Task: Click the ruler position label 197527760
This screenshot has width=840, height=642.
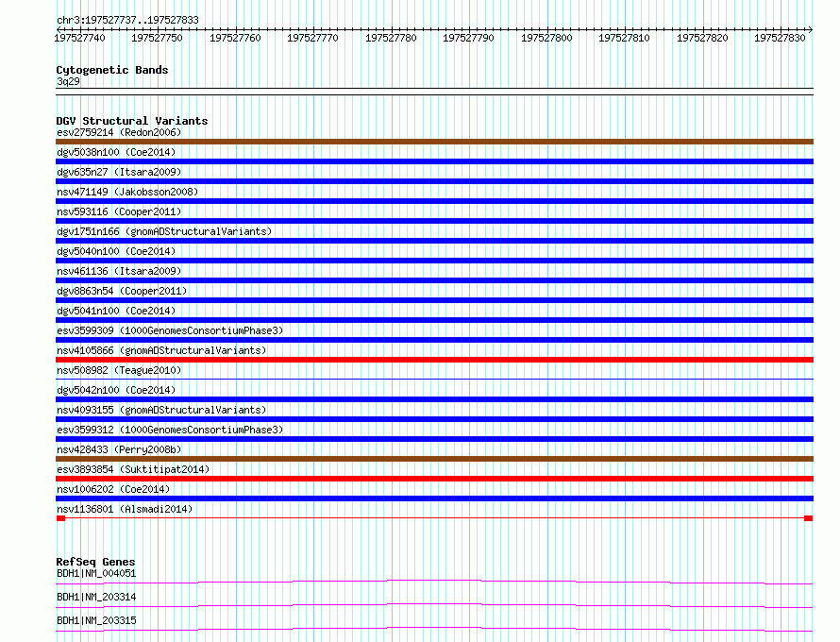Action: (x=235, y=38)
